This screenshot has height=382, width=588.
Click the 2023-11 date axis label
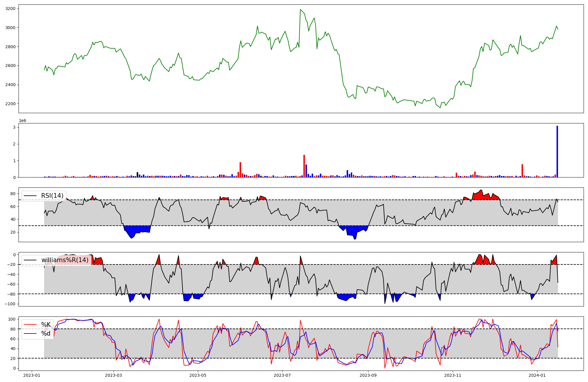(x=453, y=375)
